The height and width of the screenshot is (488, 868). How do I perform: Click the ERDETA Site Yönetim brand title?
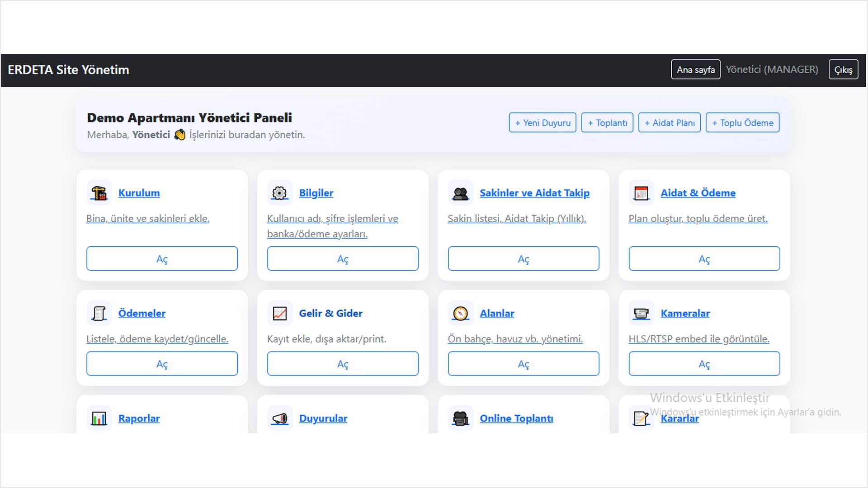click(68, 70)
